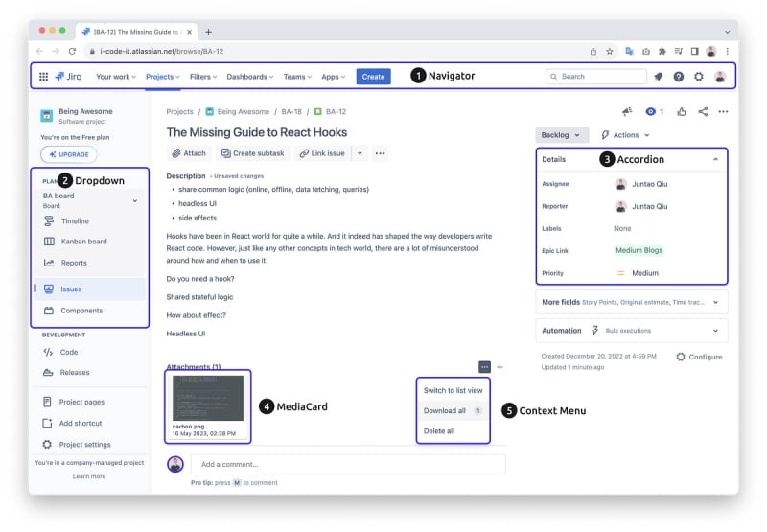767x532 pixels.
Task: Click the thumbs up vote icon
Action: (682, 112)
